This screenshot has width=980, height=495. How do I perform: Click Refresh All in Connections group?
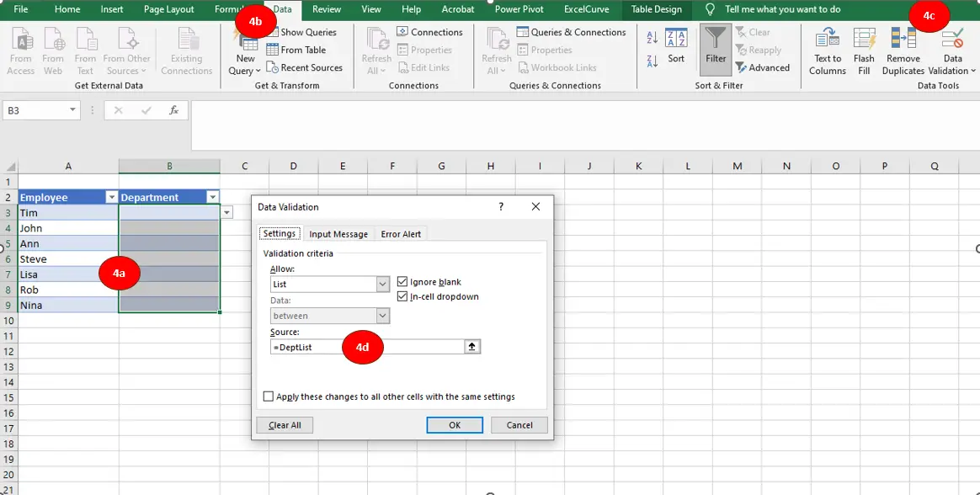coord(375,49)
